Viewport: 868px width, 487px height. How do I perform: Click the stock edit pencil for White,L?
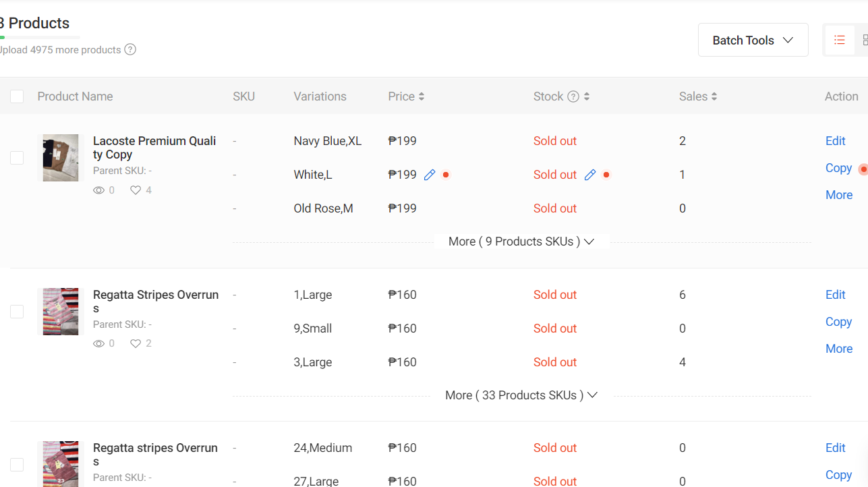(590, 175)
